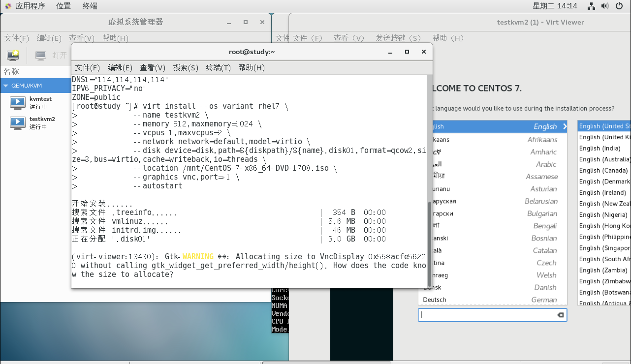
Task: Select Amharic in the language list
Action: point(492,152)
